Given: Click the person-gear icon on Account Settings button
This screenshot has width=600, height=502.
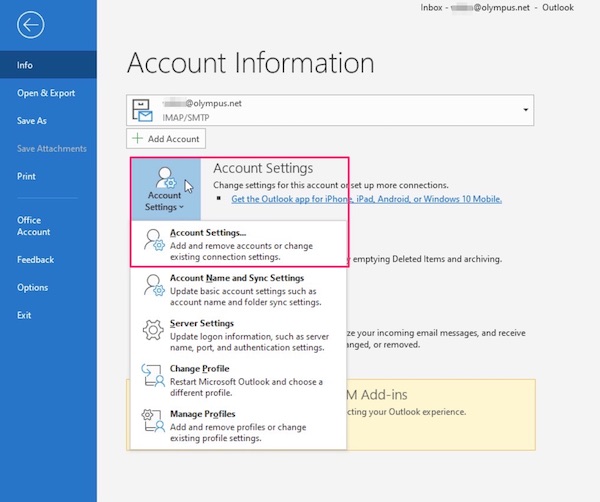Looking at the screenshot, I should [x=165, y=178].
